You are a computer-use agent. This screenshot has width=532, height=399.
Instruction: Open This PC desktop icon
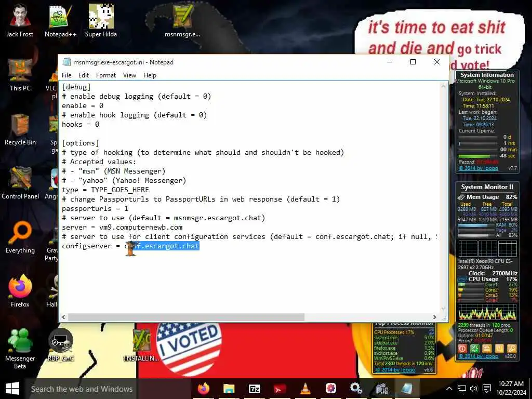click(20, 75)
